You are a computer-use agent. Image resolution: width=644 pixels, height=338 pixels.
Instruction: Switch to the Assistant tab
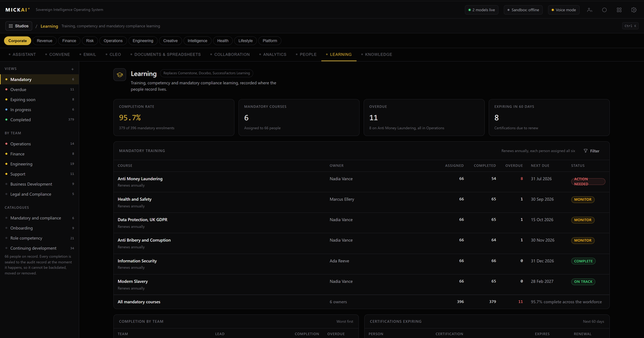coord(22,54)
